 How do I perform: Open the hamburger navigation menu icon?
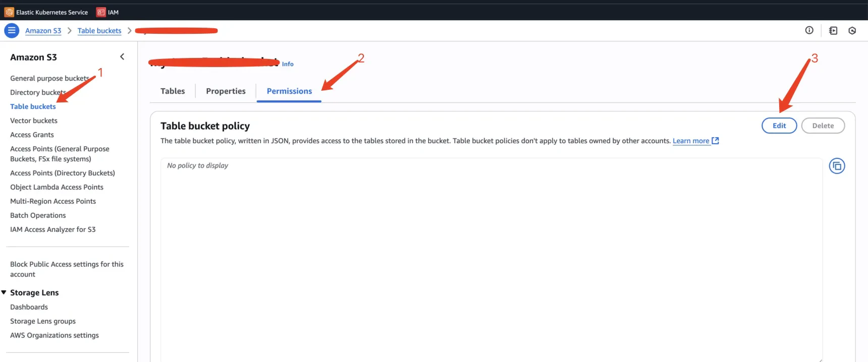tap(11, 30)
